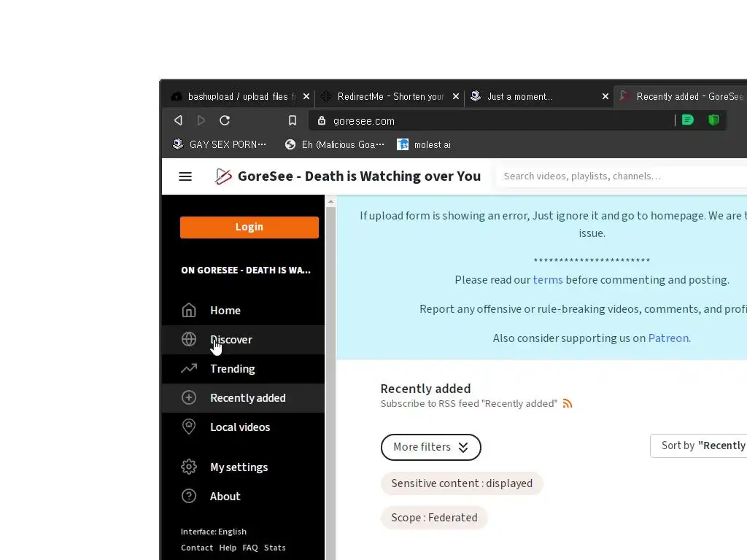
Task: Close the Just a moment tab
Action: (x=605, y=97)
